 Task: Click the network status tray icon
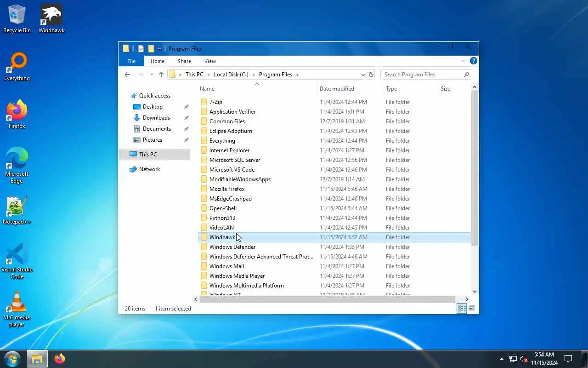513,359
